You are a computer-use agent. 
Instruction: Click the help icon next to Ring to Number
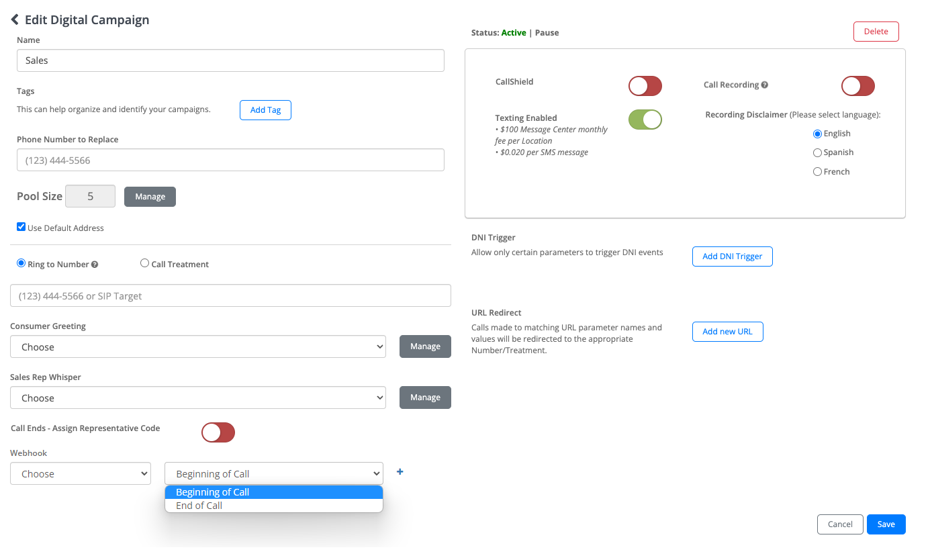95,265
